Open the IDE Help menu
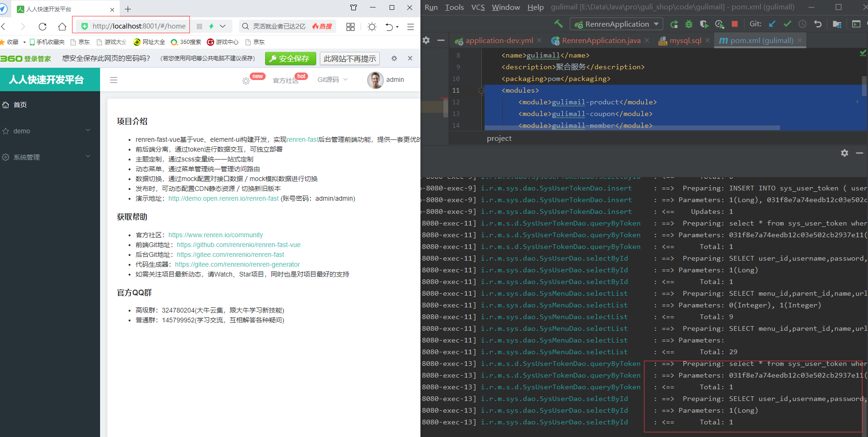This screenshot has height=437, width=868. (535, 7)
